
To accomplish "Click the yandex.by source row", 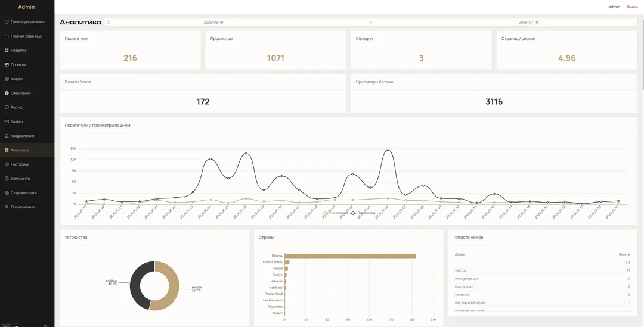I will click(x=543, y=295).
